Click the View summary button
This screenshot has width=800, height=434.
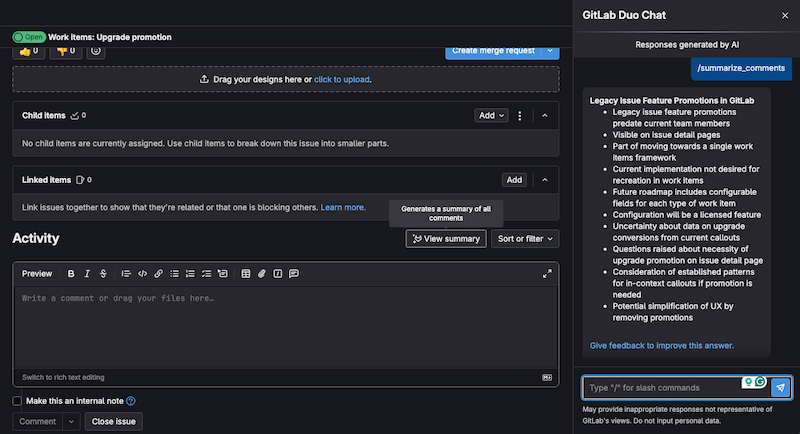coord(446,238)
